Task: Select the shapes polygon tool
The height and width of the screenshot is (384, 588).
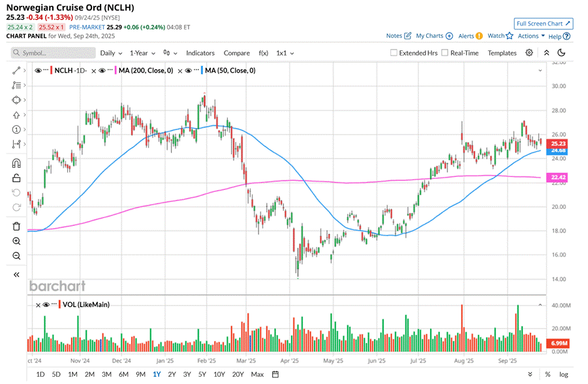Action: [16, 100]
